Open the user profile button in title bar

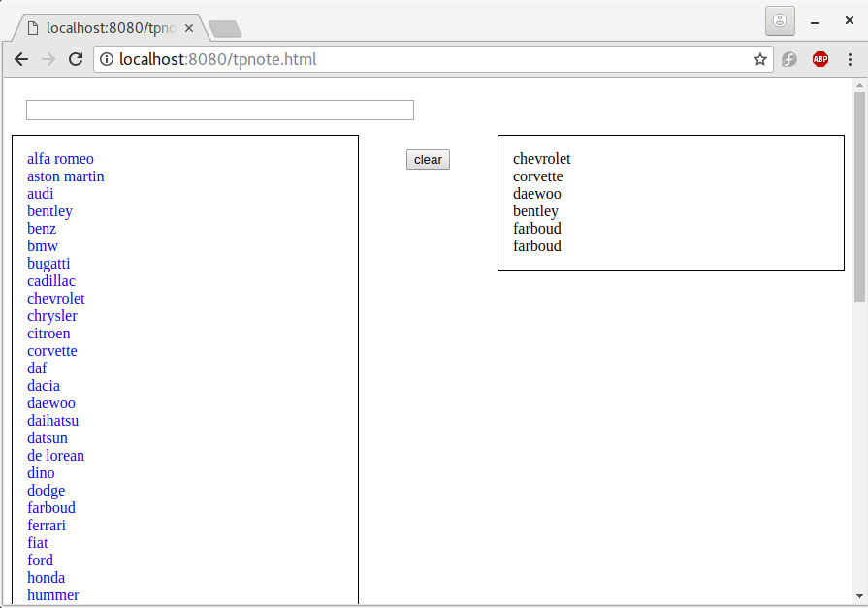tap(780, 21)
